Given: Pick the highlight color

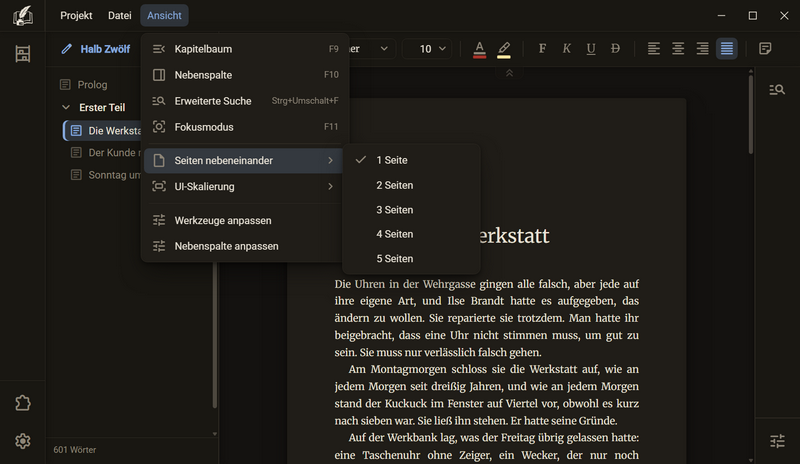Looking at the screenshot, I should click(504, 49).
